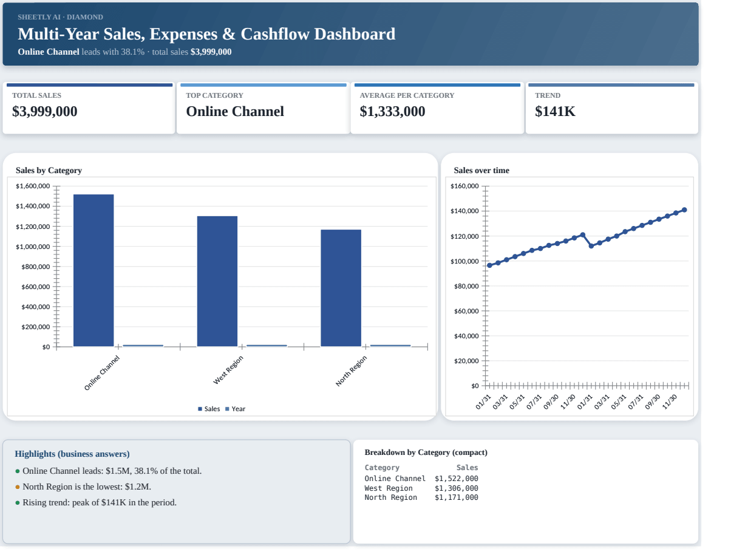Image resolution: width=745 pixels, height=560 pixels.
Task: Click the Category column header
Action: pos(382,468)
